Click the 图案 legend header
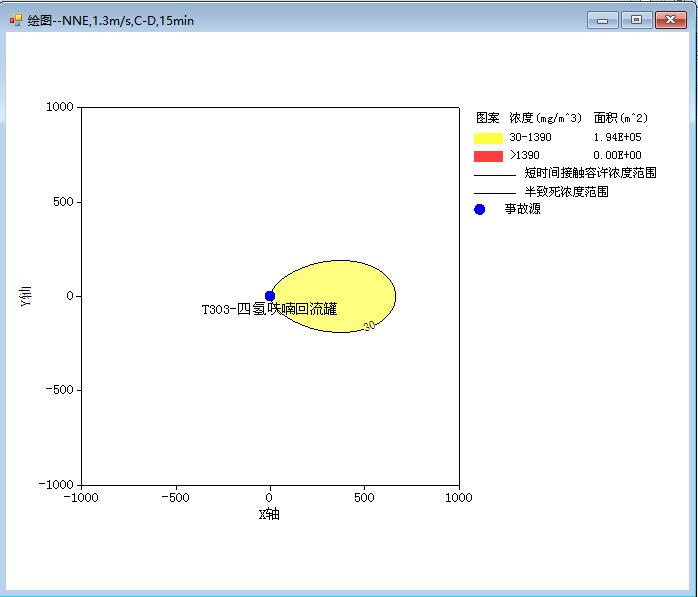The height and width of the screenshot is (597, 698). [487, 118]
